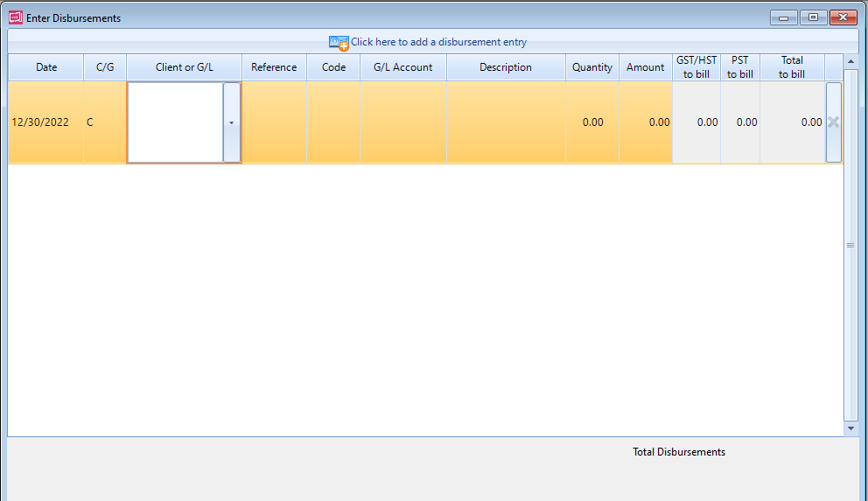
Task: Select the GST/HST to bill 0.00 cell
Action: [696, 122]
